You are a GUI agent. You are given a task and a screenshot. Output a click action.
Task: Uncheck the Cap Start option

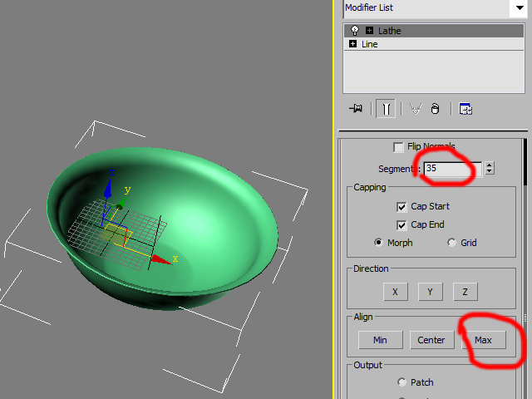[401, 206]
